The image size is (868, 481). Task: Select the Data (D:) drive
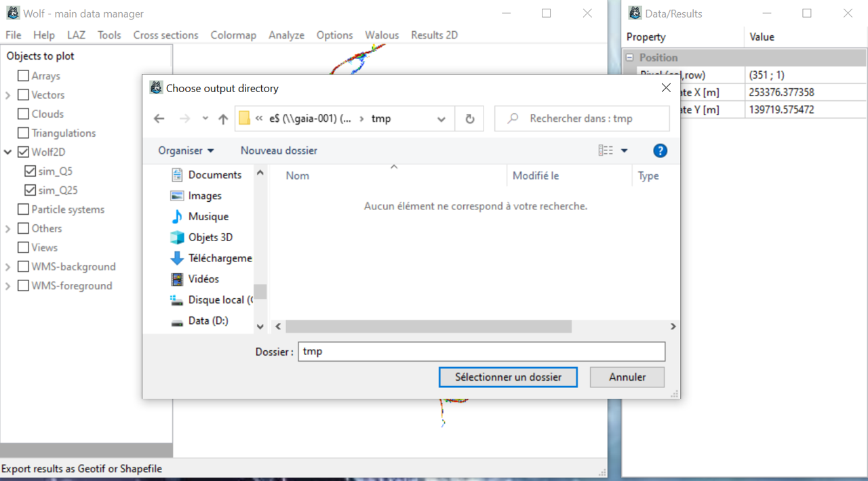pos(208,321)
